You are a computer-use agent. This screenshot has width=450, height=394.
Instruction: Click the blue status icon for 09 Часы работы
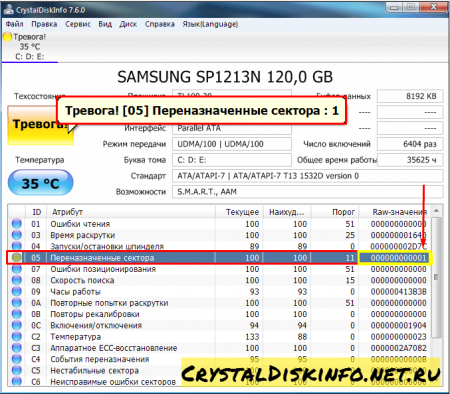[x=16, y=292]
